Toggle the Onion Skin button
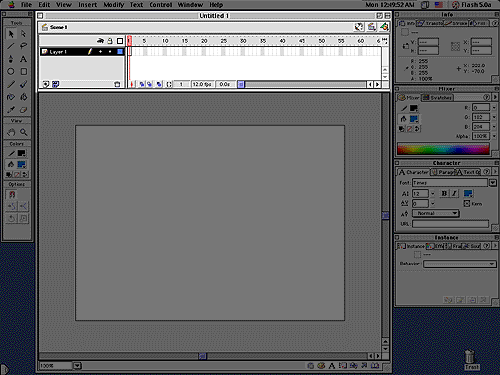This screenshot has width=500, height=375. 142,84
